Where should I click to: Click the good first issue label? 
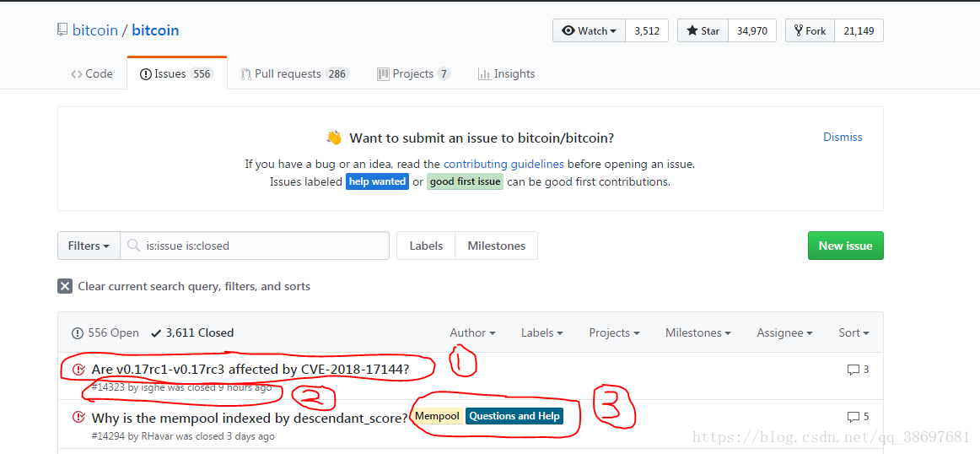point(465,182)
